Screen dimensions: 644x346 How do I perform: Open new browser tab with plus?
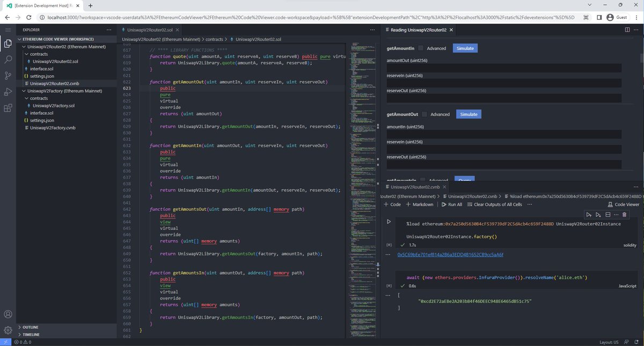pyautogui.click(x=90, y=5)
